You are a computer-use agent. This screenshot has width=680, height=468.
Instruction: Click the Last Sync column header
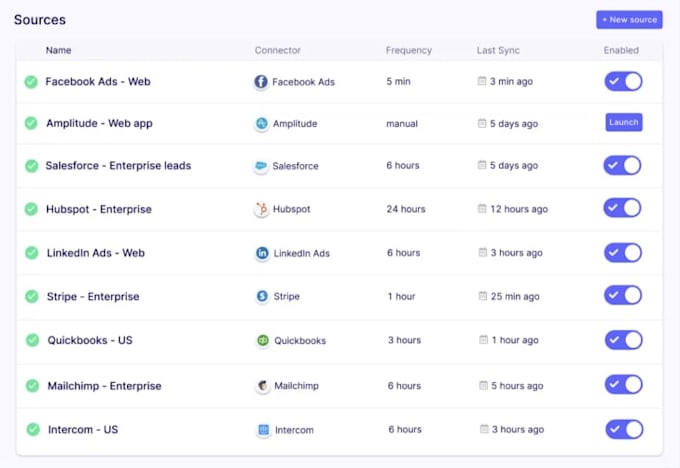(498, 50)
